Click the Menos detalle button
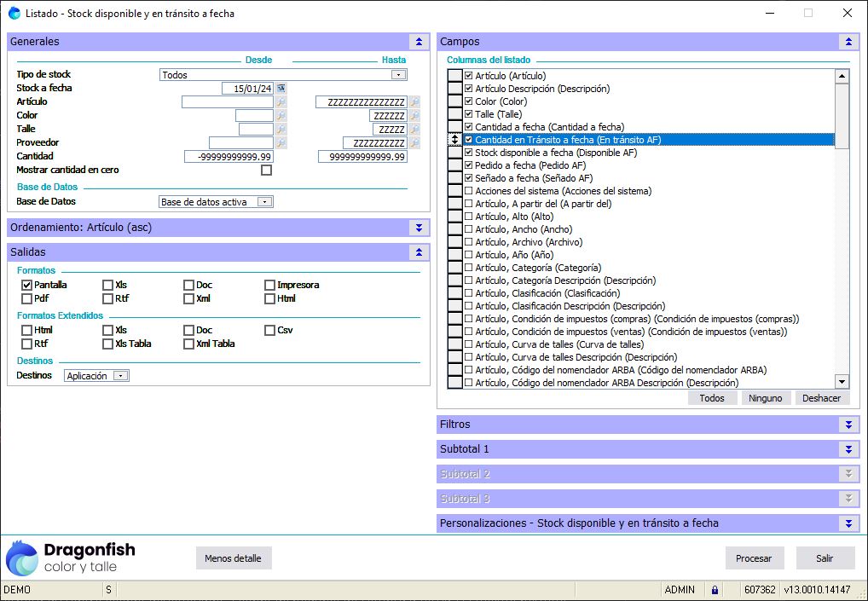Image resolution: width=868 pixels, height=601 pixels. (x=233, y=558)
